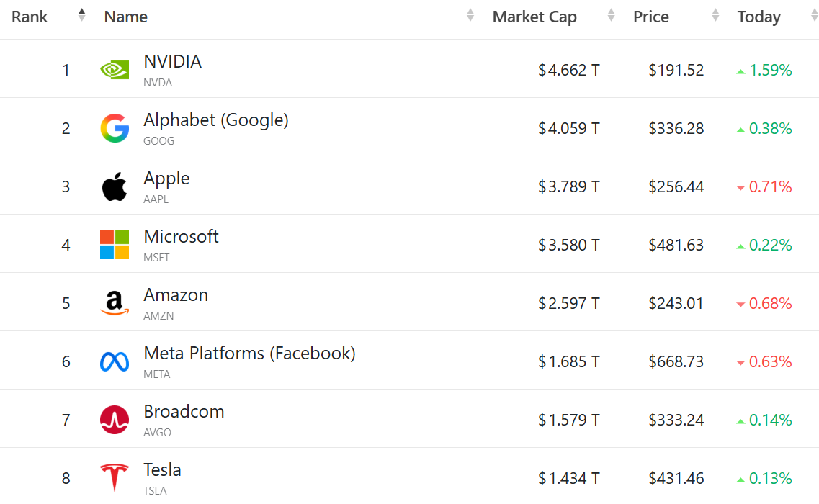Open the NVIDIA company name link
Screen dimensions: 819x504
point(173,62)
